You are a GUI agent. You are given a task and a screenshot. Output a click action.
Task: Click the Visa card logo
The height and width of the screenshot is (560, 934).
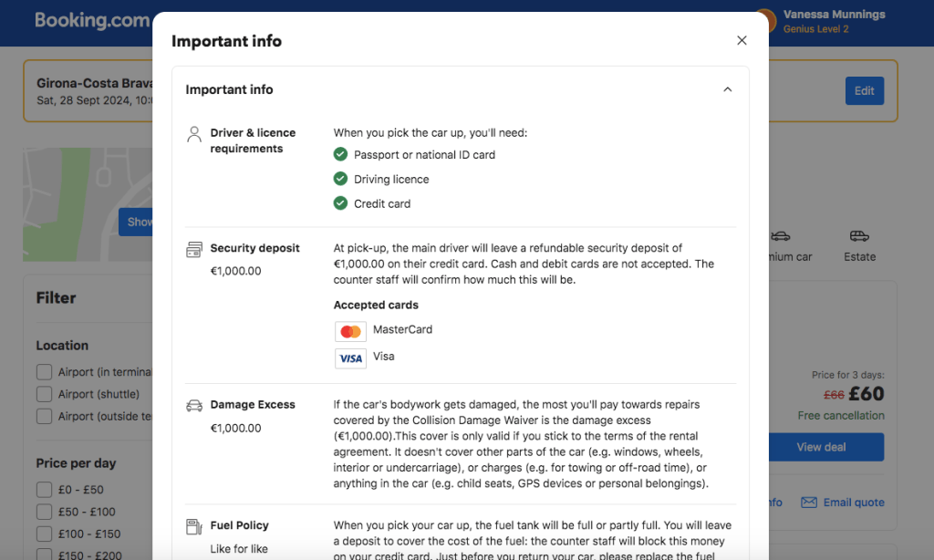click(x=350, y=358)
